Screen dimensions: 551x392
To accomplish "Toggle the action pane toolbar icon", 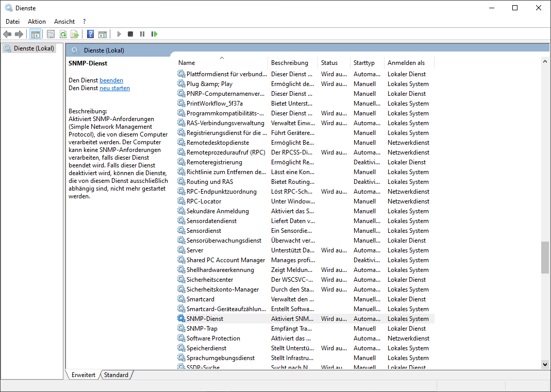I will 103,34.
